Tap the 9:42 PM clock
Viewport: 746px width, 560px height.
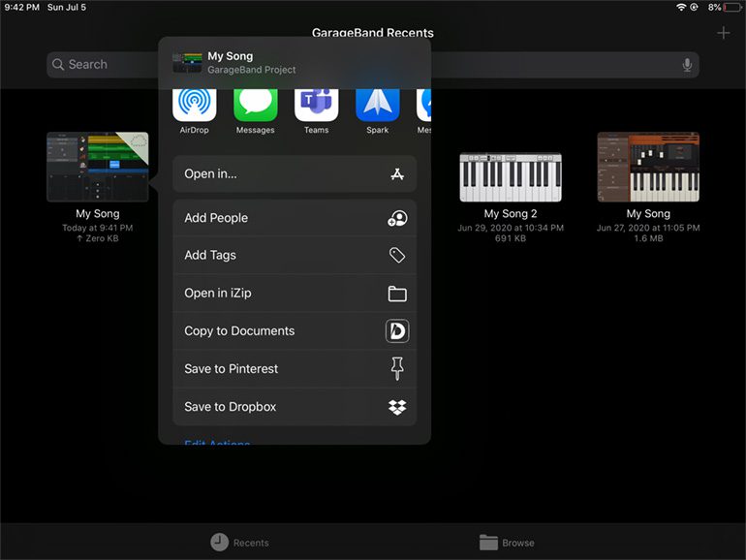coord(22,7)
